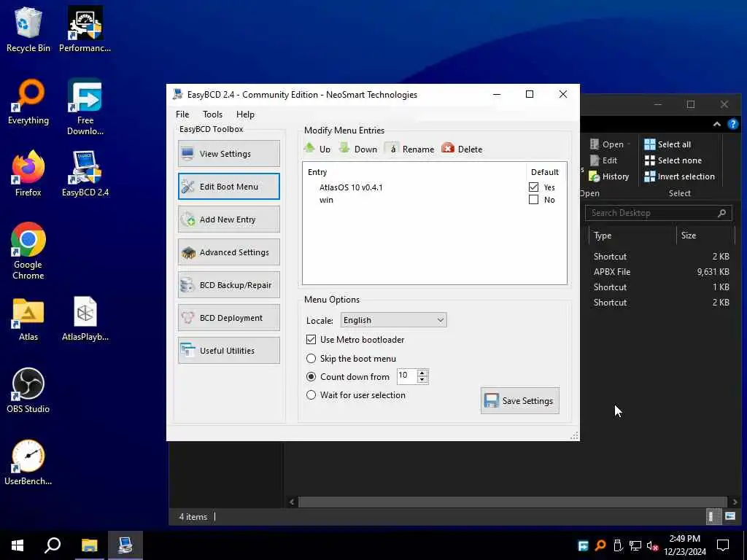Screen dimensions: 747x560
Task: Uncheck default for AtlasOS 10 v0.4.1
Action: (533, 187)
